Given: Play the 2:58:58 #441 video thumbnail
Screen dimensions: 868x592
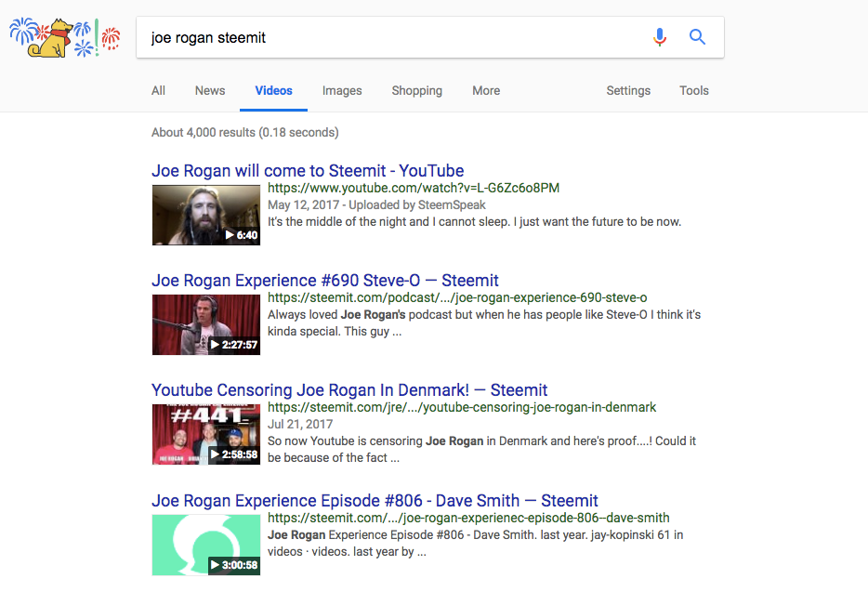Looking at the screenshot, I should coord(206,434).
